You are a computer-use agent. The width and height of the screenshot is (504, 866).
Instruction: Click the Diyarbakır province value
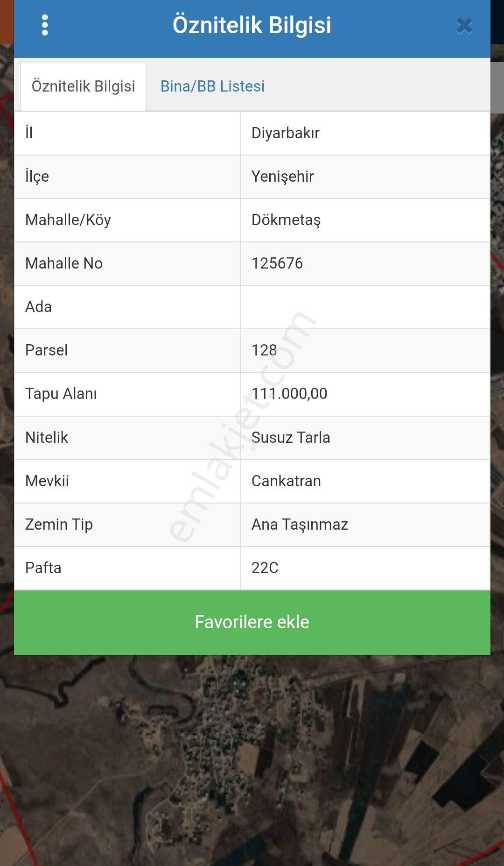click(x=285, y=133)
